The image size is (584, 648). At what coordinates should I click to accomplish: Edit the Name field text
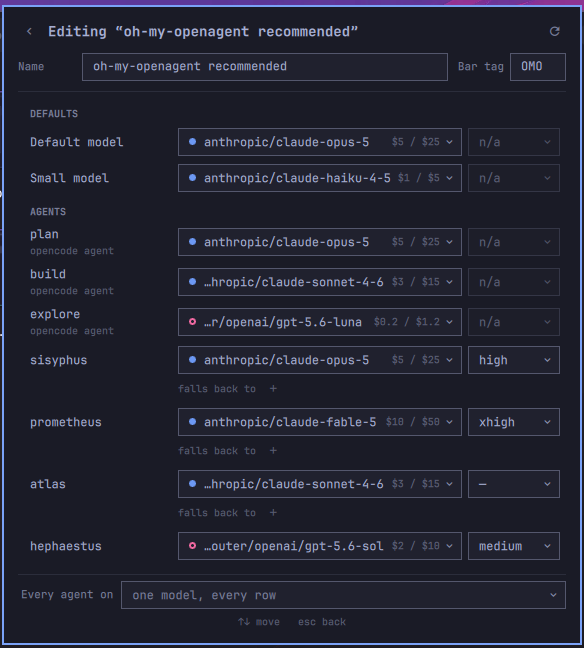[x=265, y=67]
